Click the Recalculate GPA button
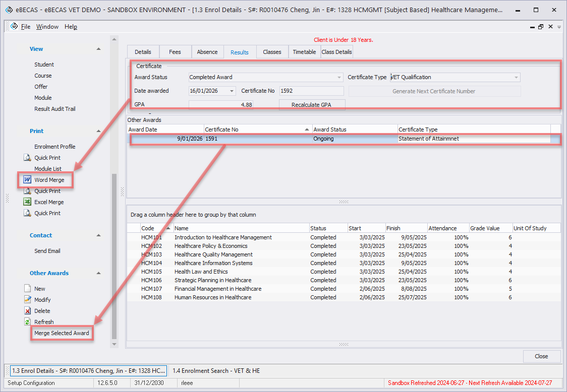 [x=312, y=105]
